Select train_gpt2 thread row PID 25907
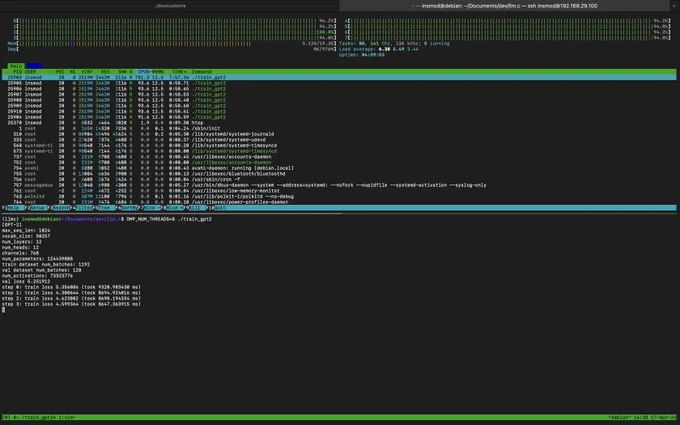The image size is (680, 425). 339,94
